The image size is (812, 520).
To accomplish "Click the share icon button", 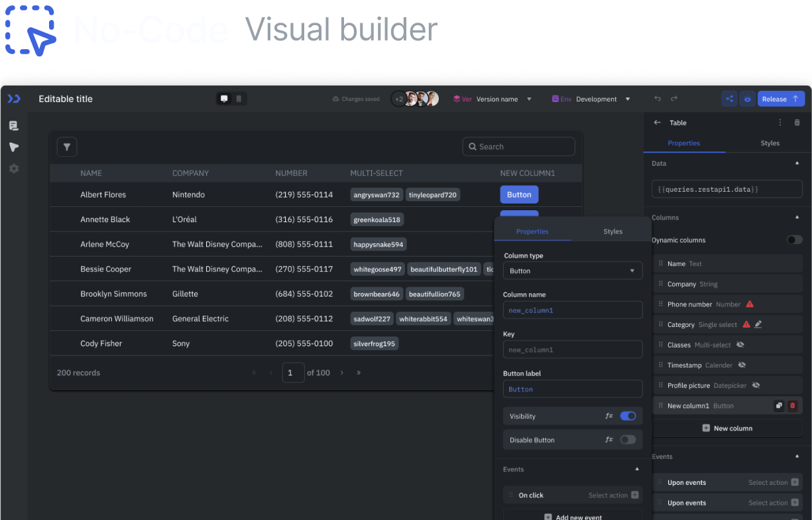I will coord(729,99).
